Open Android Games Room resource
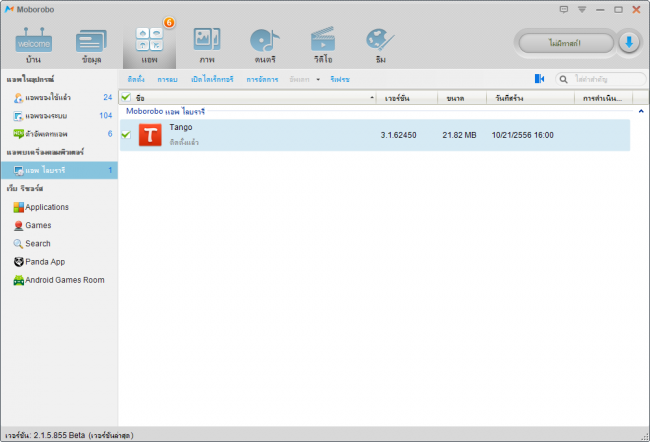650x442 pixels. click(x=59, y=280)
